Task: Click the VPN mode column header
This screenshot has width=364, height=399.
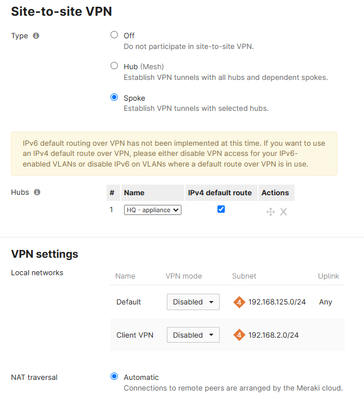Action: click(184, 276)
